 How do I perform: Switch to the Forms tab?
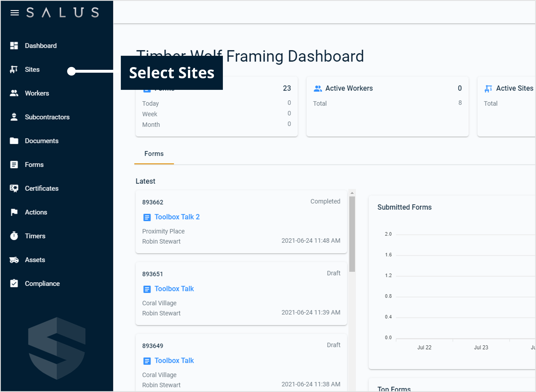[x=154, y=154]
